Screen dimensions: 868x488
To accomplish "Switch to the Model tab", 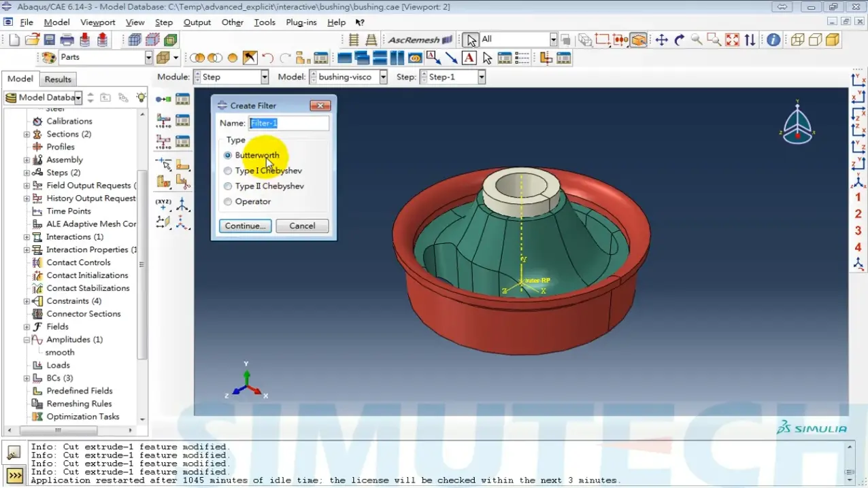I will [x=20, y=79].
